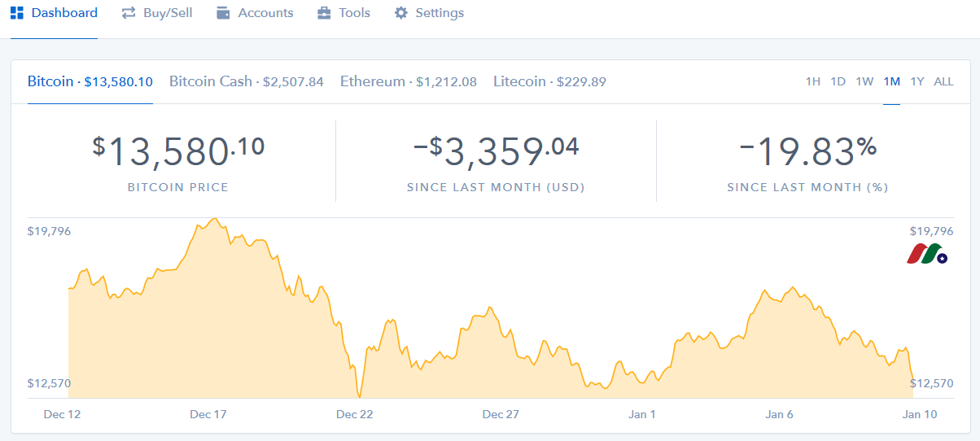This screenshot has height=441, width=980.
Task: Click the Tools briefcase icon
Action: pos(324,13)
